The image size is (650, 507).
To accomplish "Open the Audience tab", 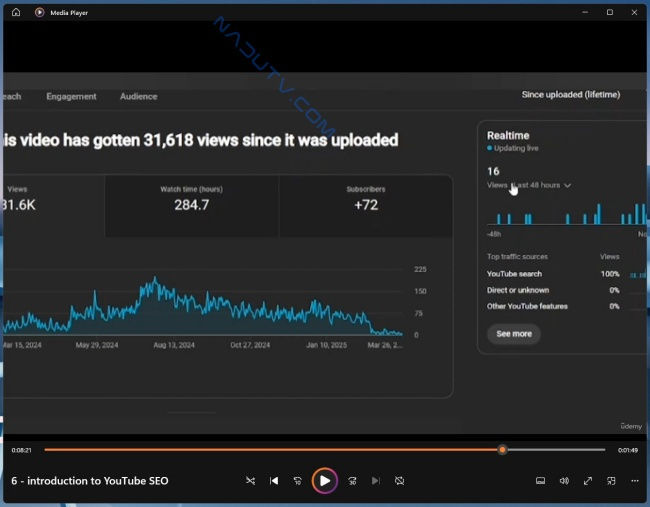I will (138, 96).
